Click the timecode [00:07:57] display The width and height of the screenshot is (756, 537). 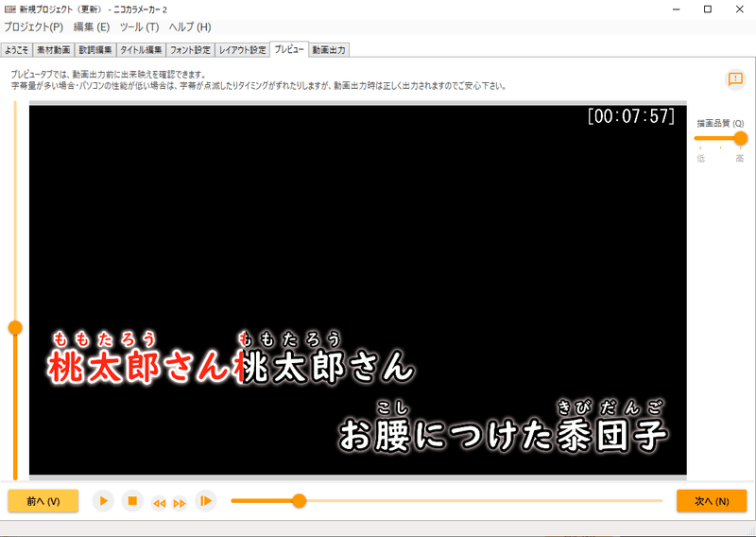(630, 116)
